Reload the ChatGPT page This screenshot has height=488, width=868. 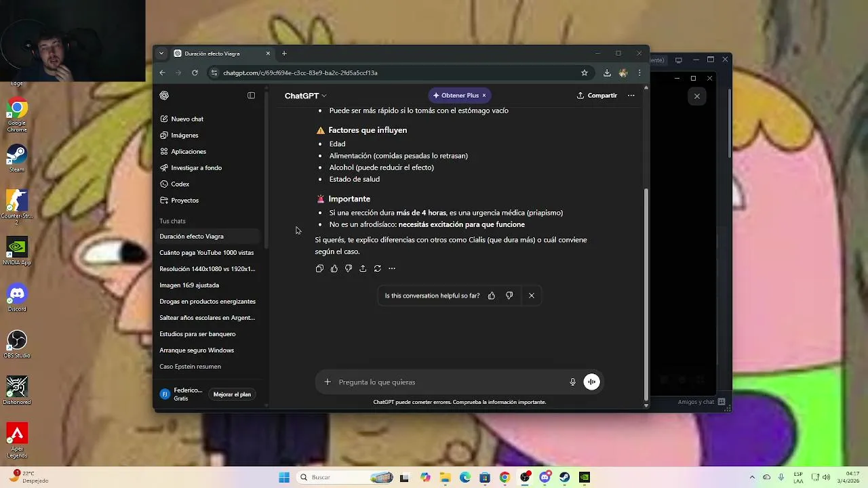195,73
